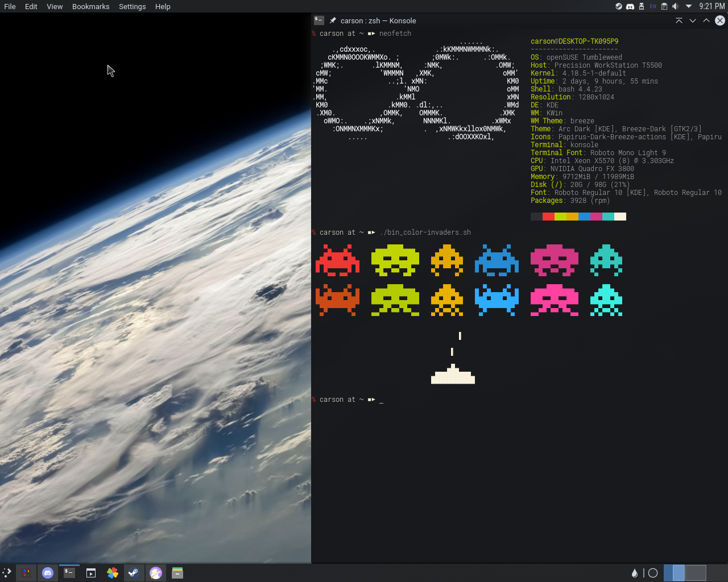The height and width of the screenshot is (582, 728).
Task: Click the 'Packages: 3928 (rpm)' line
Action: pyautogui.click(x=570, y=201)
